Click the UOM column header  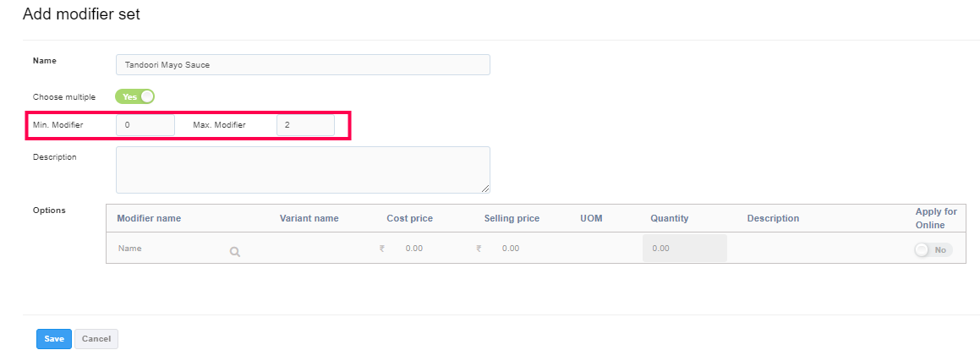tap(591, 218)
